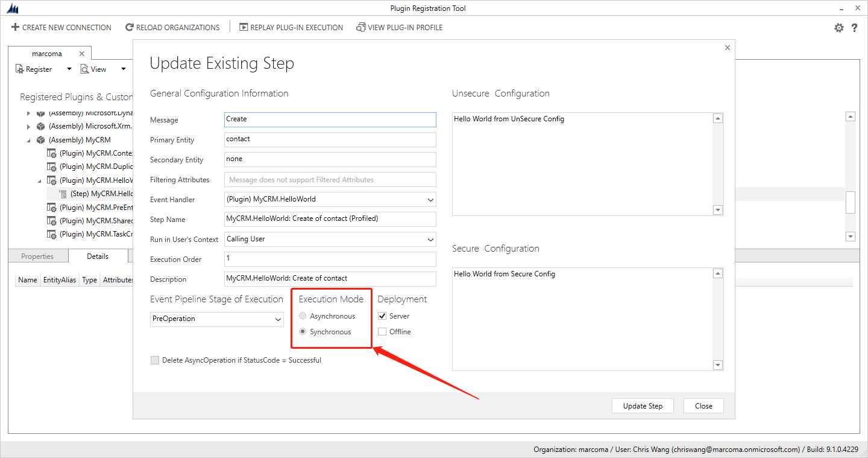This screenshot has width=868, height=458.
Task: Open the Register dropdown arrow
Action: [69, 69]
